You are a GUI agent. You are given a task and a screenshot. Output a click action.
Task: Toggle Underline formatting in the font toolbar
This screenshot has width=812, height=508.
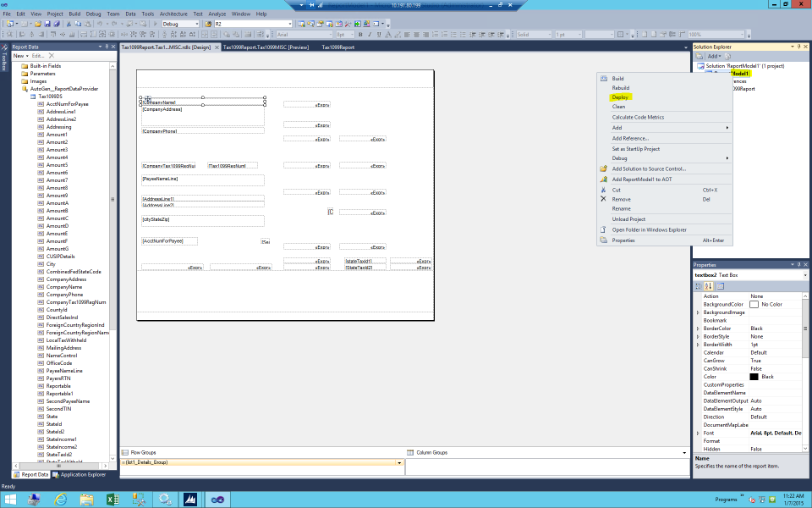[x=379, y=35]
